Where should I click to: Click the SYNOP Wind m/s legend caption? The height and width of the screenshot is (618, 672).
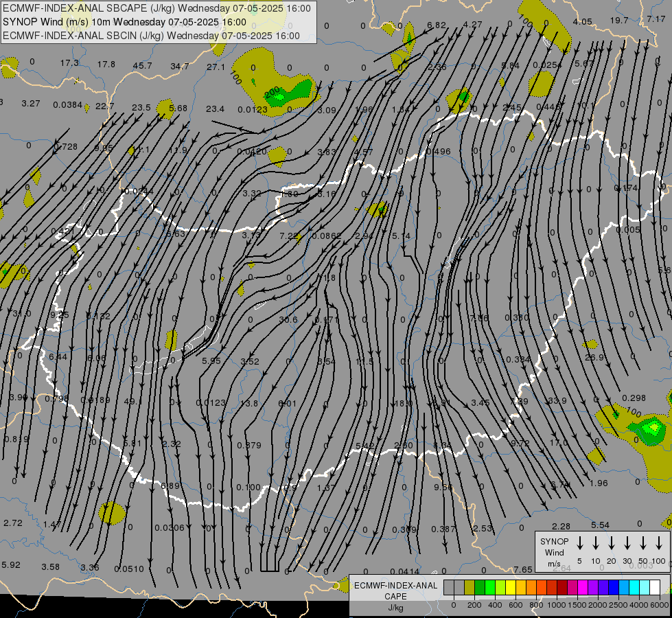(554, 552)
